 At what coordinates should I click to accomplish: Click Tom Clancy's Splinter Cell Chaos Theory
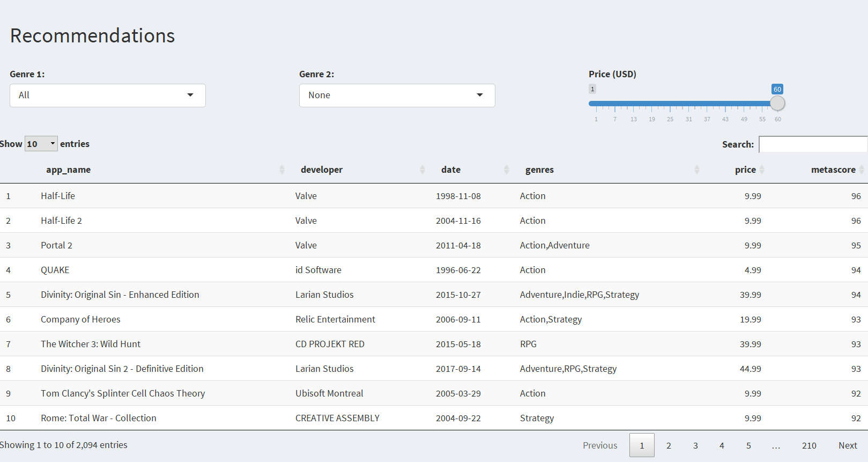point(123,393)
